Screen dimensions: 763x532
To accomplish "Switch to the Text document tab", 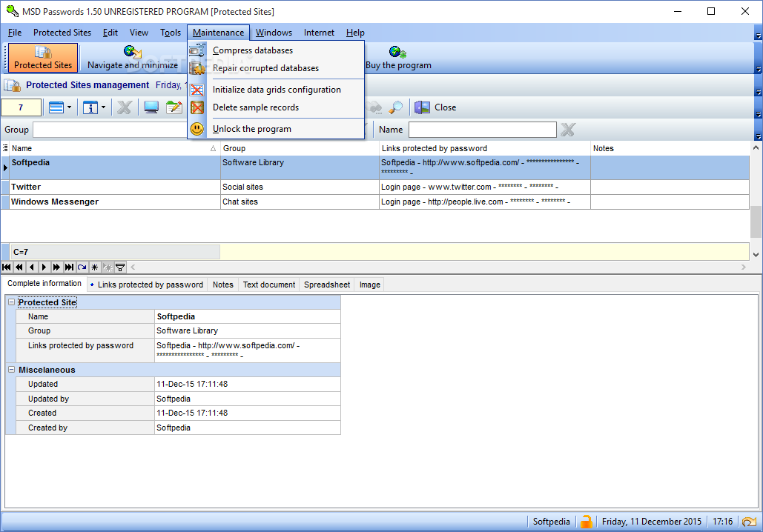I will pos(269,285).
